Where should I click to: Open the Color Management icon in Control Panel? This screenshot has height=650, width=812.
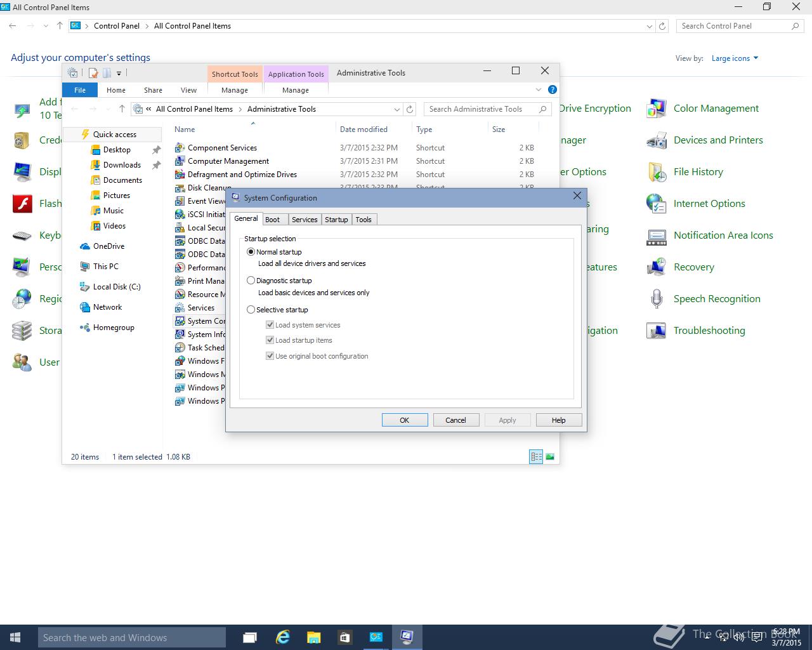(656, 109)
